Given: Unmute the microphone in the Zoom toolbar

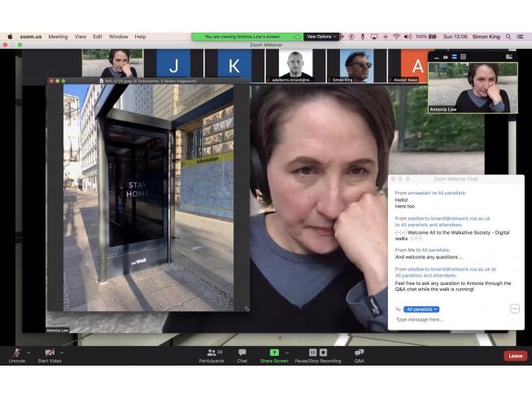Looking at the screenshot, I should 16,353.
